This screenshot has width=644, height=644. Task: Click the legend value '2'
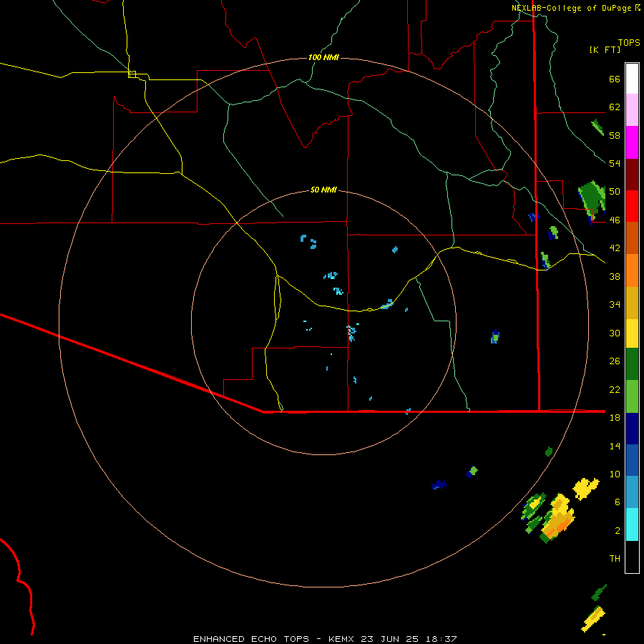618,530
